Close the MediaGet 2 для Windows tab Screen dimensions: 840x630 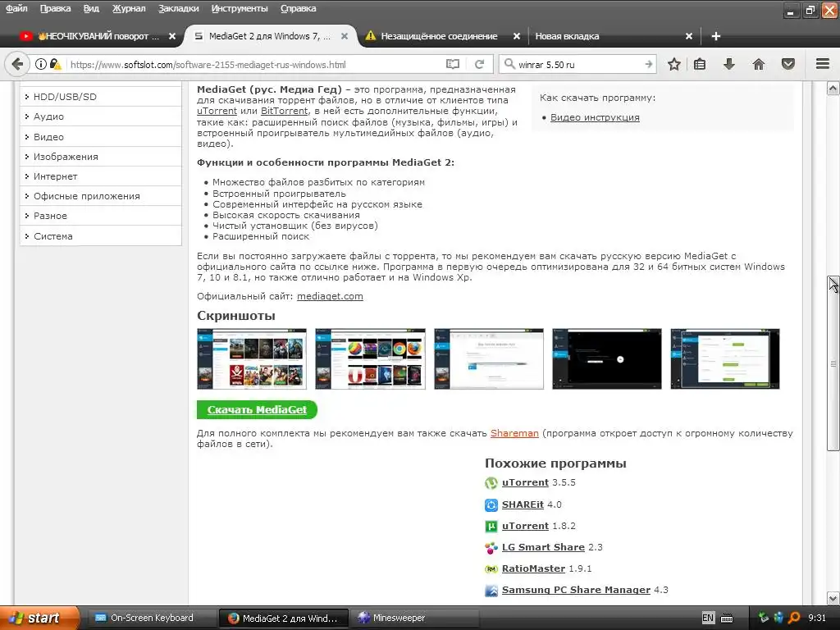coord(345,36)
